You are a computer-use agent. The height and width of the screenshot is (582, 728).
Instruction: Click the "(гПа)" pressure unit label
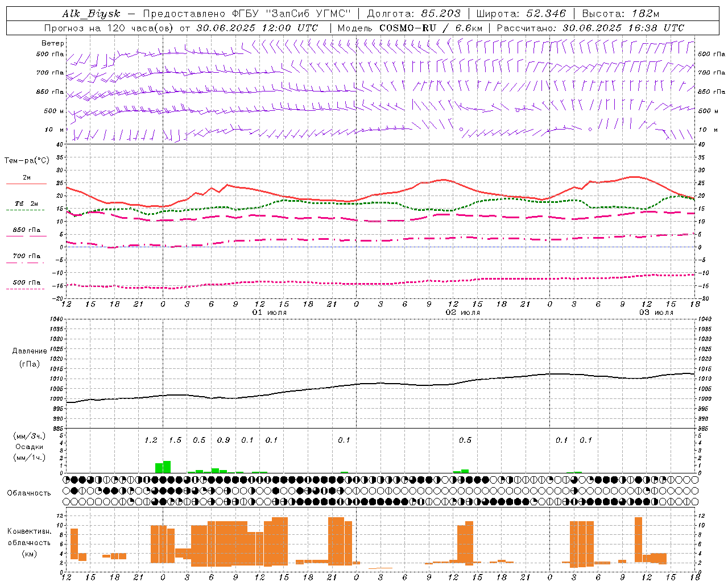[30, 364]
